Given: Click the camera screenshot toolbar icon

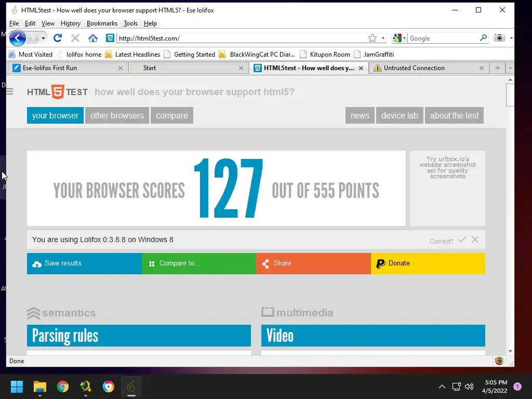Looking at the screenshot, I should [499, 38].
